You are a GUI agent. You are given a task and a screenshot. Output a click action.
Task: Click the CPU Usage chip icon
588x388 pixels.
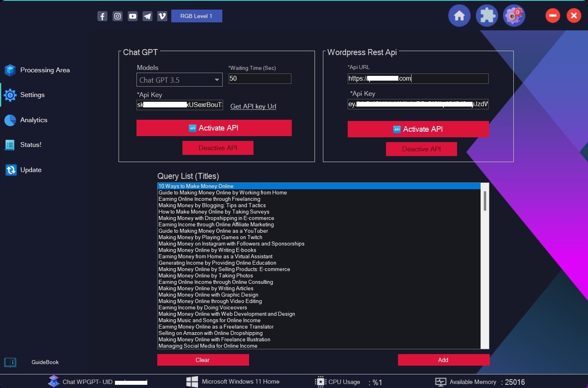point(321,382)
